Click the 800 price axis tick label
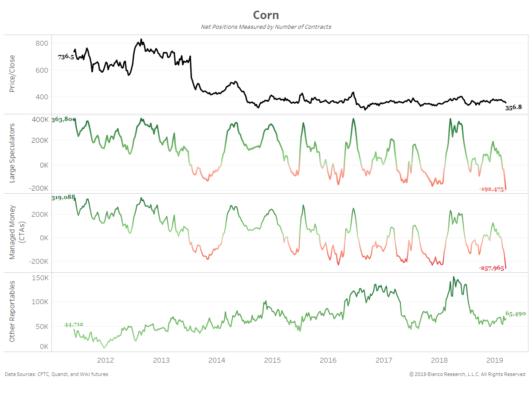This screenshot has height=399, width=532. point(43,43)
